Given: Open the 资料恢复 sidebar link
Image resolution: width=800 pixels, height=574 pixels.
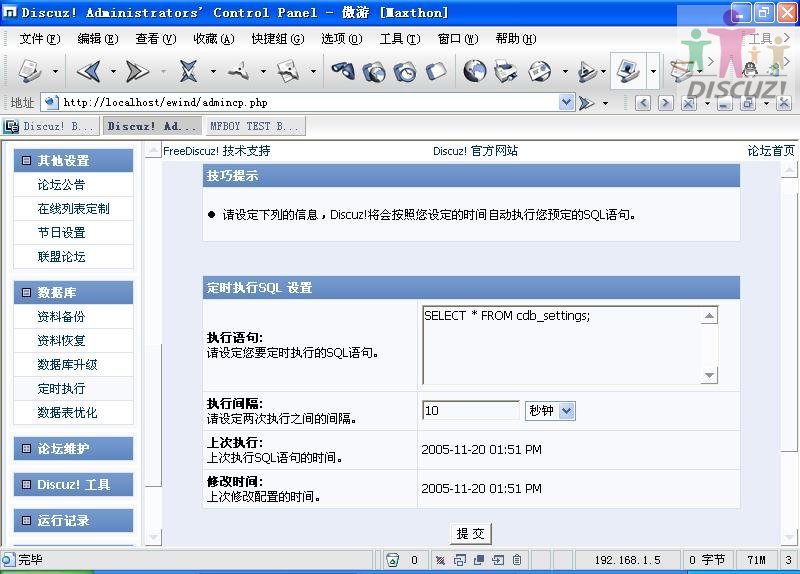Looking at the screenshot, I should click(61, 340).
